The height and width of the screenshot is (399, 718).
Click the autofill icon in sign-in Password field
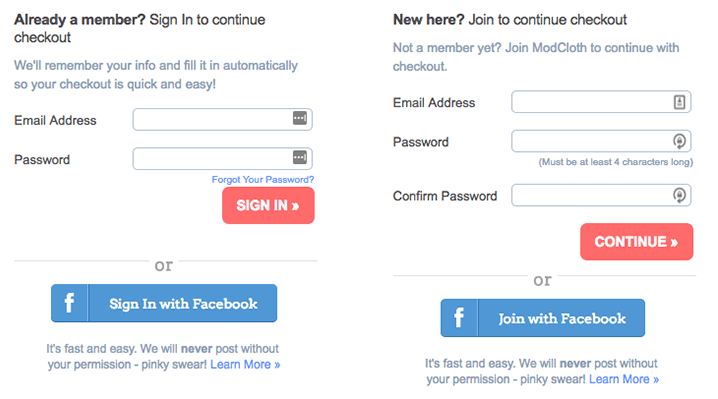pos(300,158)
